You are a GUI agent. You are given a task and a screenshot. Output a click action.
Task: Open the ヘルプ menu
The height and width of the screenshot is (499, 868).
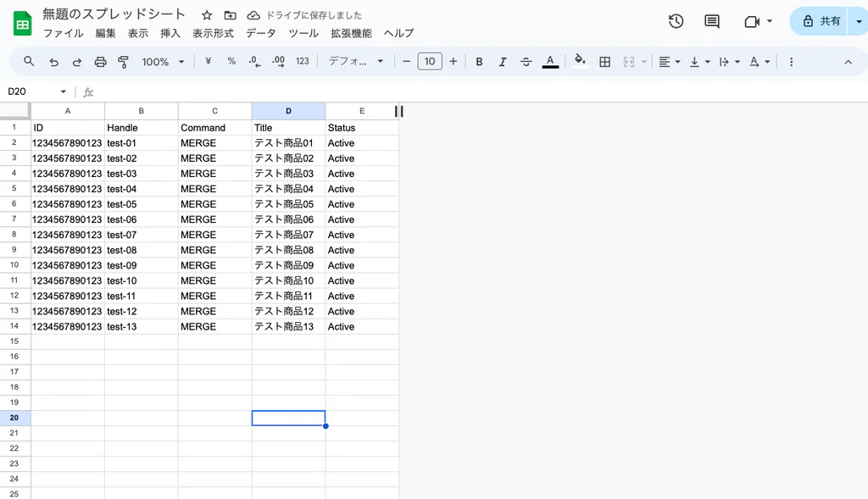click(398, 33)
